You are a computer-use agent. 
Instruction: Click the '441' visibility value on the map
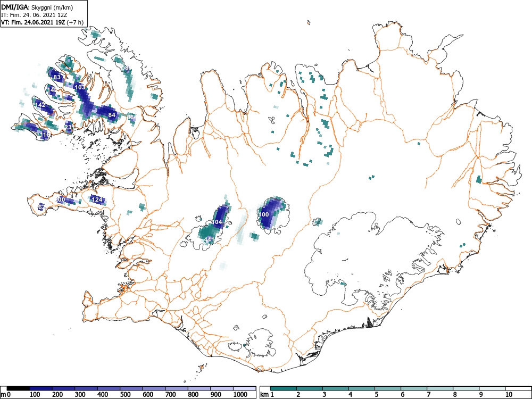pos(209,239)
